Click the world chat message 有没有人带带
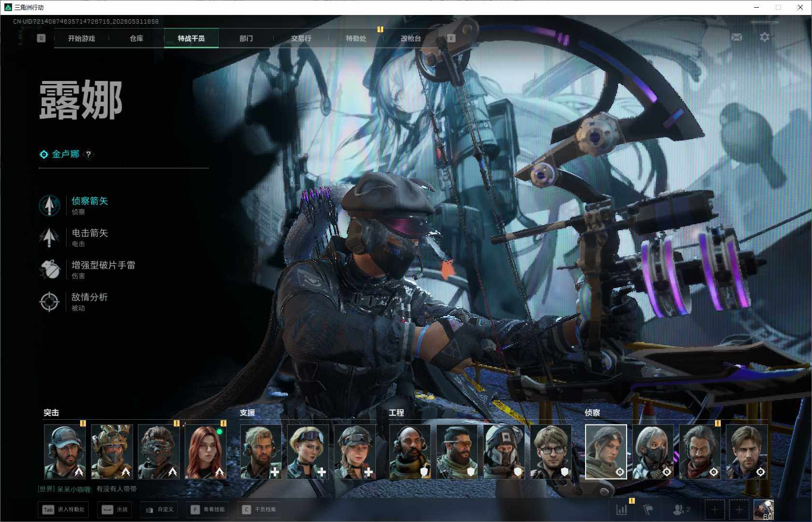The width and height of the screenshot is (812, 522). click(116, 489)
